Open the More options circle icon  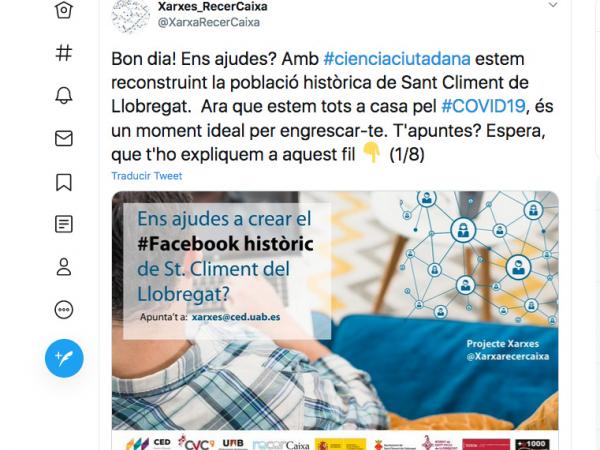[x=64, y=310]
